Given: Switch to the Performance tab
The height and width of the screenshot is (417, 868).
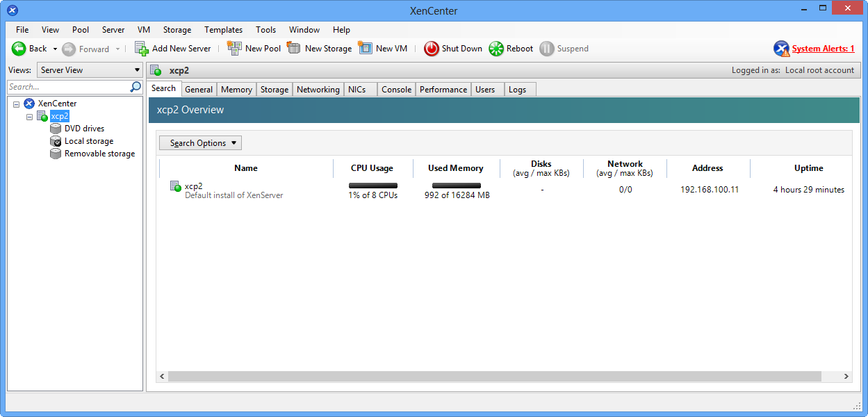Looking at the screenshot, I should point(443,90).
